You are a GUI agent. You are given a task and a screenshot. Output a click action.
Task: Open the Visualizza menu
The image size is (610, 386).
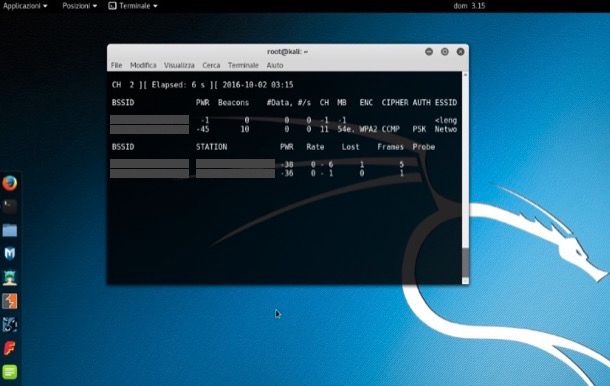[179, 65]
